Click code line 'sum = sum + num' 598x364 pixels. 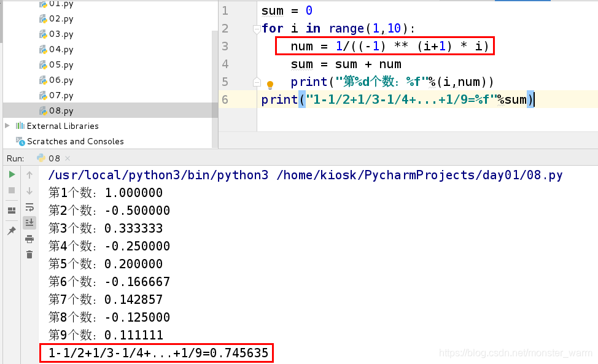coord(346,64)
